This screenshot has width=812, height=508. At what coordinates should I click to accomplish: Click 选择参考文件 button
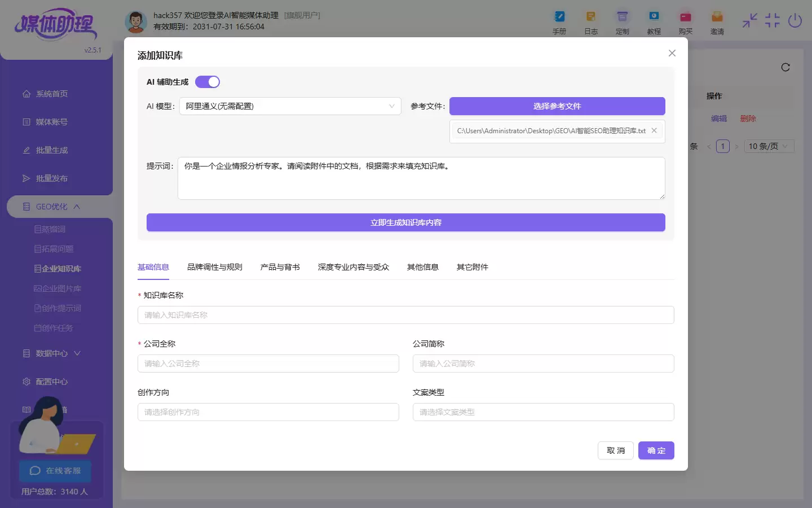pyautogui.click(x=557, y=106)
